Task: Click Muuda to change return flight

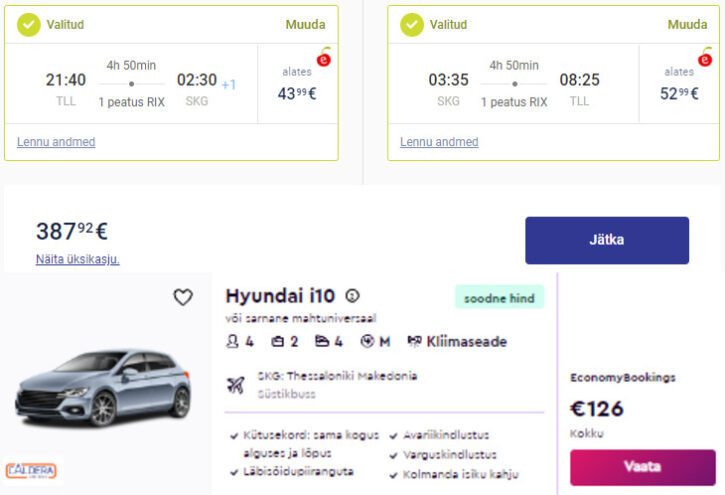Action: point(687,24)
